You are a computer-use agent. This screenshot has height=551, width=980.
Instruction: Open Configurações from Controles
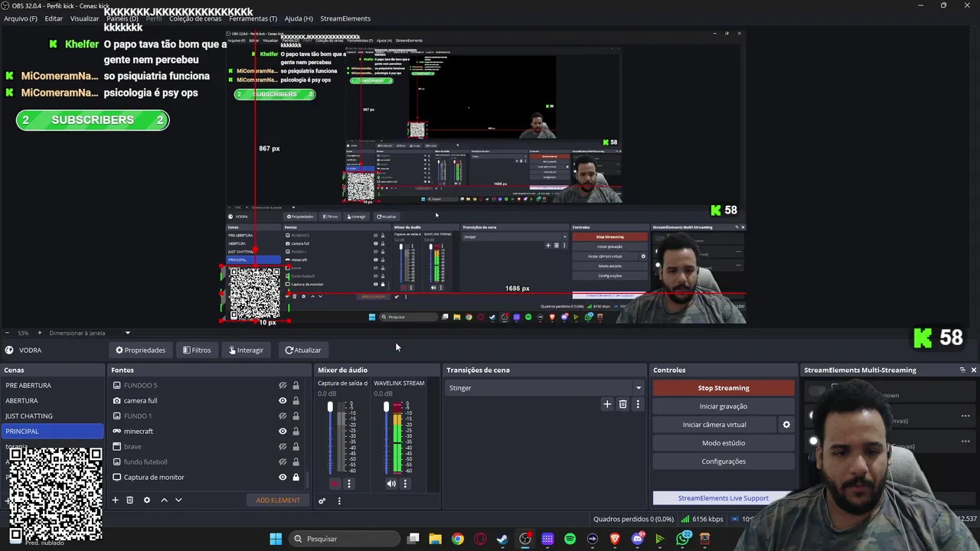point(724,461)
